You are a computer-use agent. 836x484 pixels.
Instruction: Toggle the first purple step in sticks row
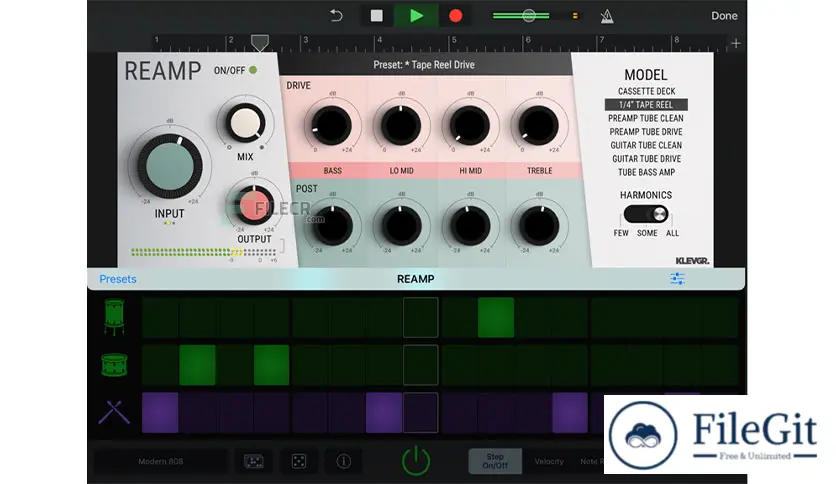160,413
